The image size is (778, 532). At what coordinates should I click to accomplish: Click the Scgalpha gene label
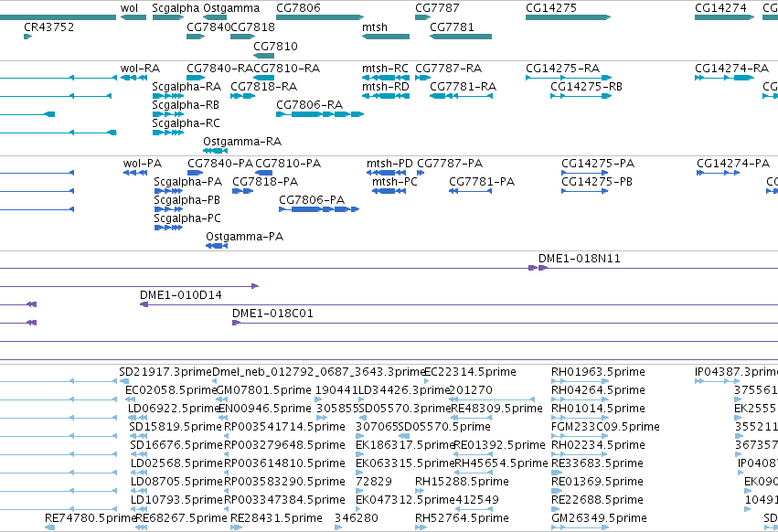tap(176, 8)
